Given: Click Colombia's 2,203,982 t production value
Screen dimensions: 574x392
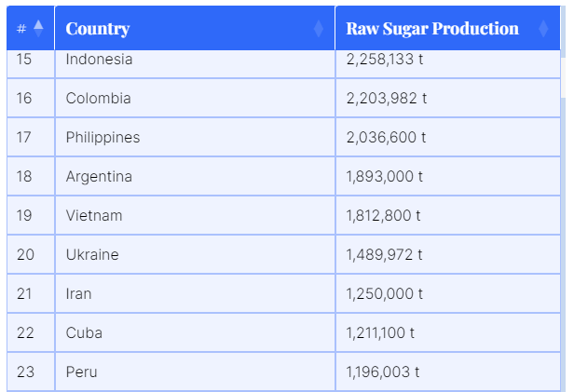Looking at the screenshot, I should (386, 99).
